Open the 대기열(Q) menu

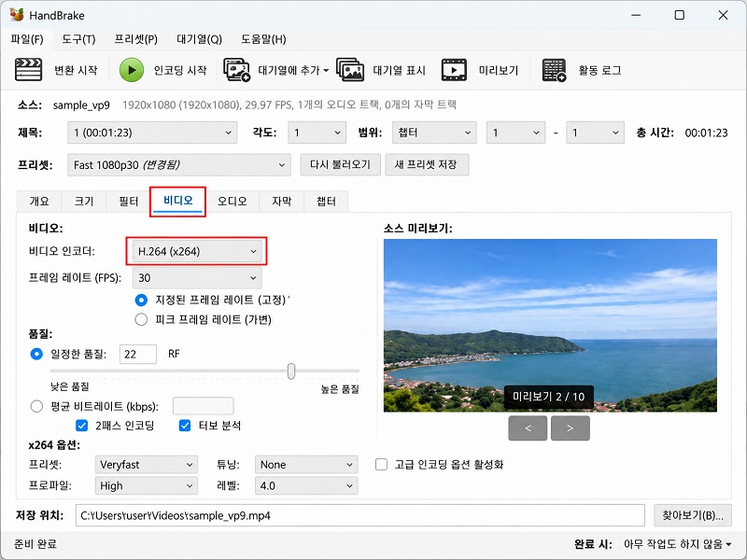199,39
